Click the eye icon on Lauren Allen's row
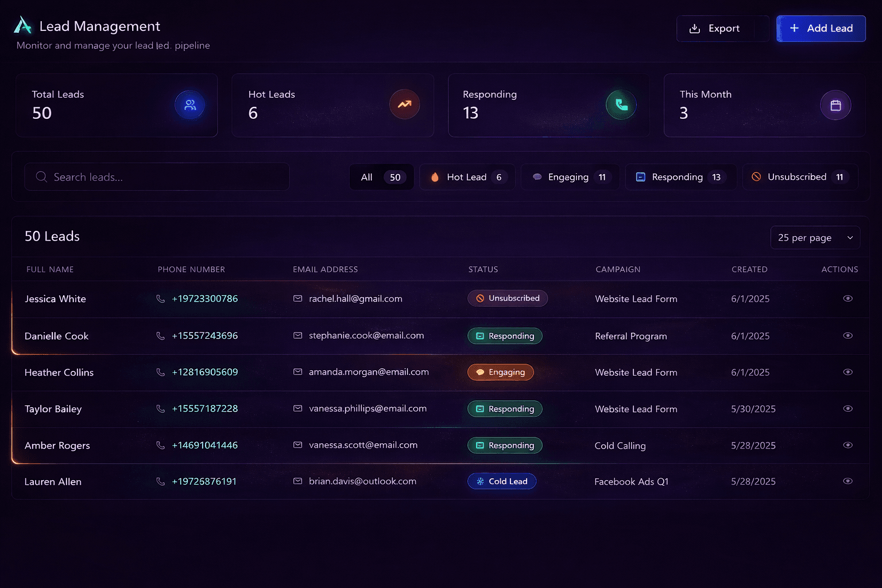882x588 pixels. tap(848, 481)
